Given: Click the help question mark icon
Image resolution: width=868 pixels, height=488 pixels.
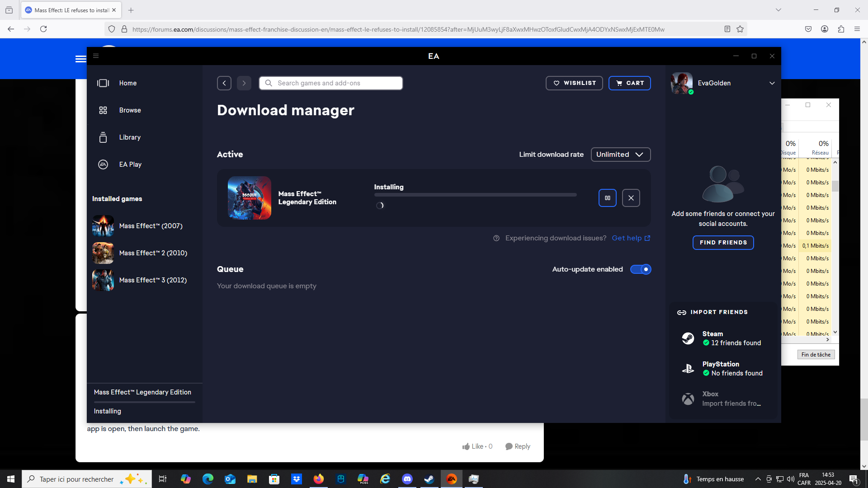Looking at the screenshot, I should pyautogui.click(x=496, y=238).
